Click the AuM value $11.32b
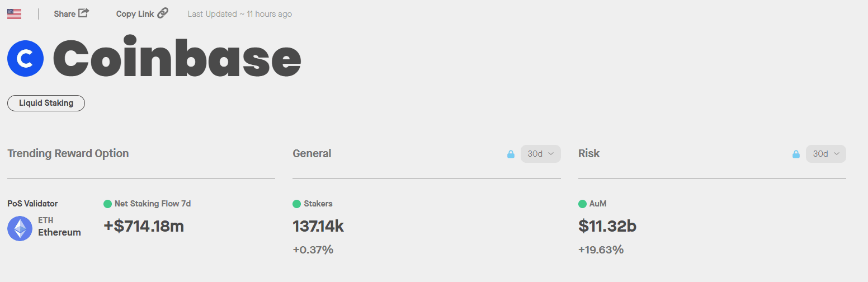 (607, 227)
